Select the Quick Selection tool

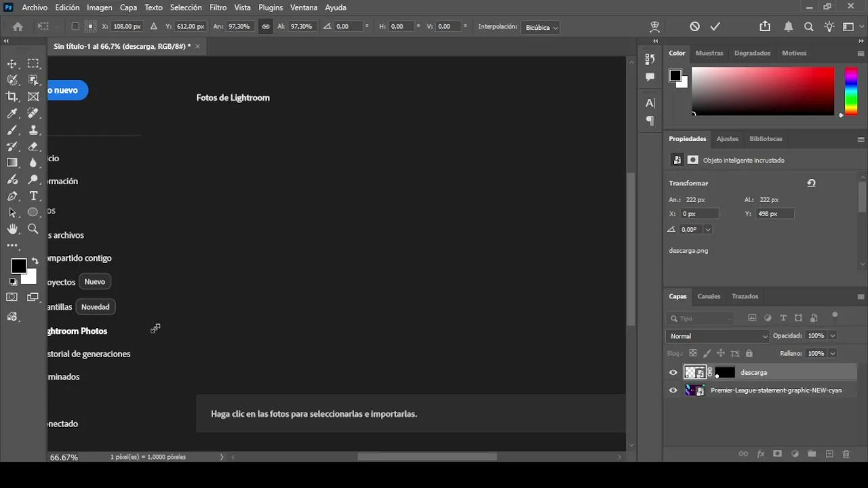pyautogui.click(x=12, y=80)
